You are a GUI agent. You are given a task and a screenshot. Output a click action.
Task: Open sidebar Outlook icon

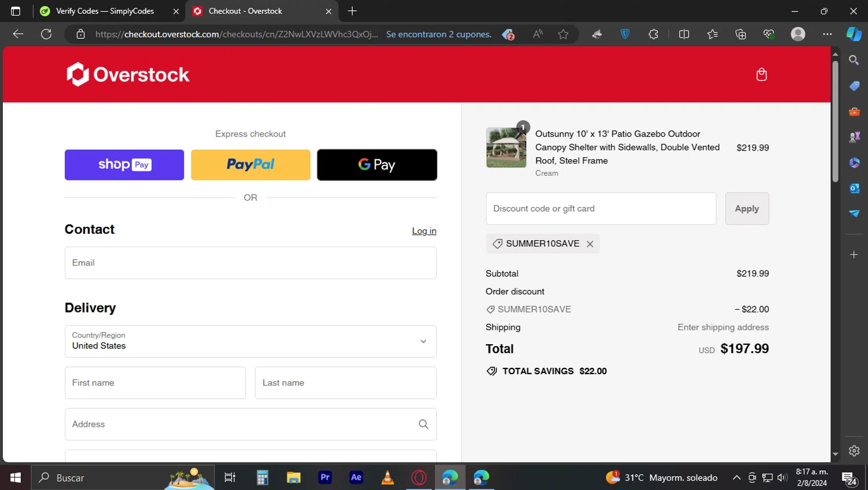click(x=854, y=188)
